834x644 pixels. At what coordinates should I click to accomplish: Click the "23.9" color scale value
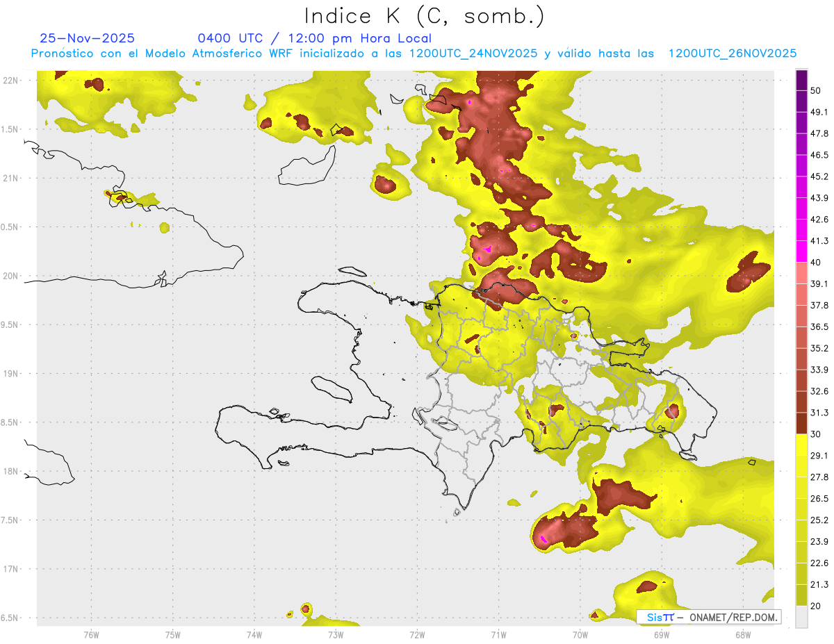click(x=819, y=542)
